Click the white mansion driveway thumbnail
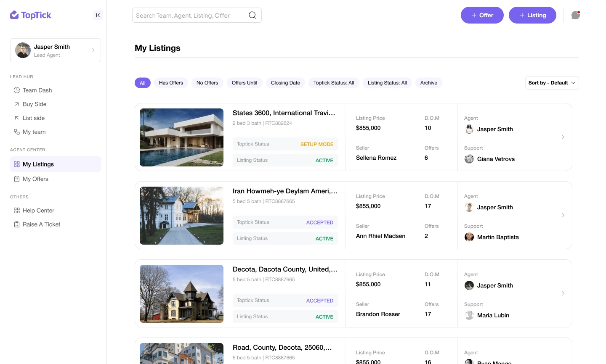606x364 pixels. pos(181,216)
